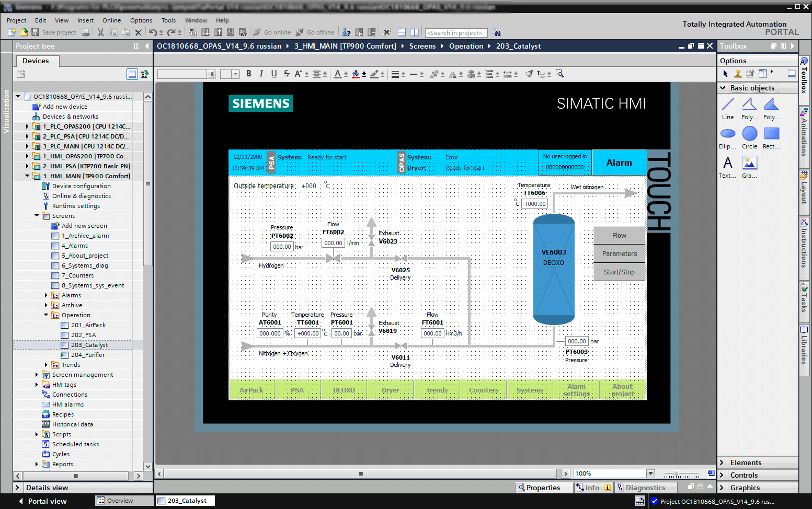This screenshot has width=812, height=509.
Task: Start runtime simulation with RT icon
Action: coord(243,32)
